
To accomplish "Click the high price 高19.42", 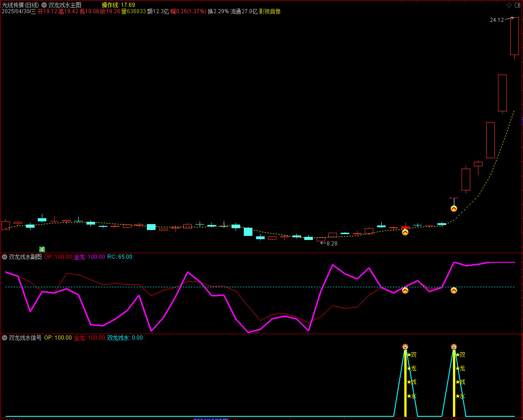I will click(68, 11).
